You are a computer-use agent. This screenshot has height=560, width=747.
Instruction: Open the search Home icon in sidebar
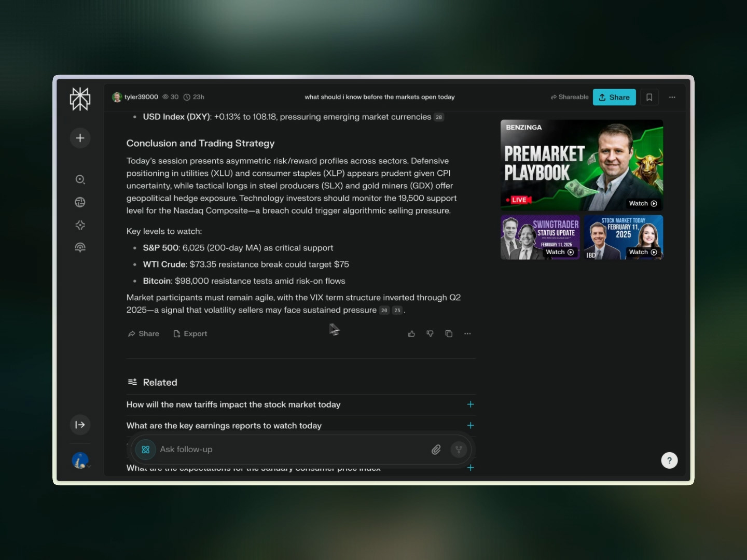coord(80,179)
